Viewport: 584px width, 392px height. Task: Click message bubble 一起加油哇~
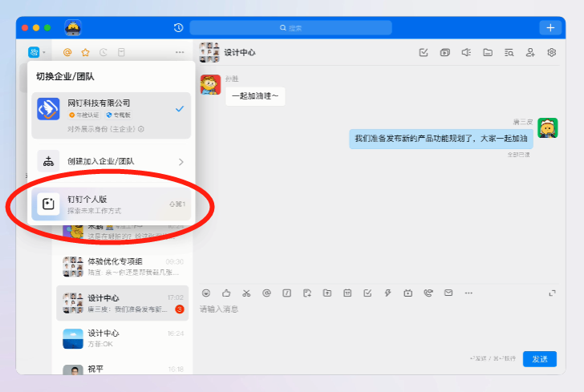pos(255,96)
